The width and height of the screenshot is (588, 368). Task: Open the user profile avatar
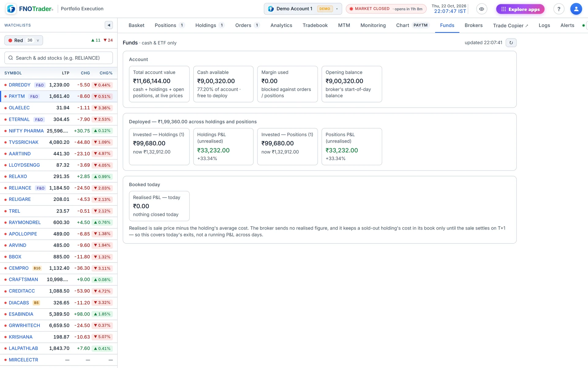(576, 9)
